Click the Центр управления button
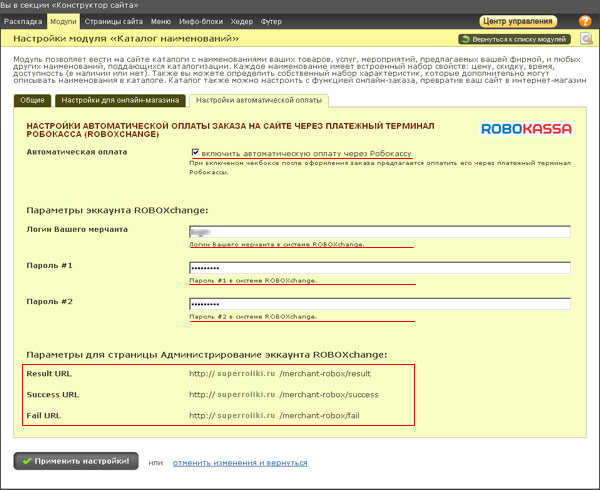The image size is (600, 490). 518,21
